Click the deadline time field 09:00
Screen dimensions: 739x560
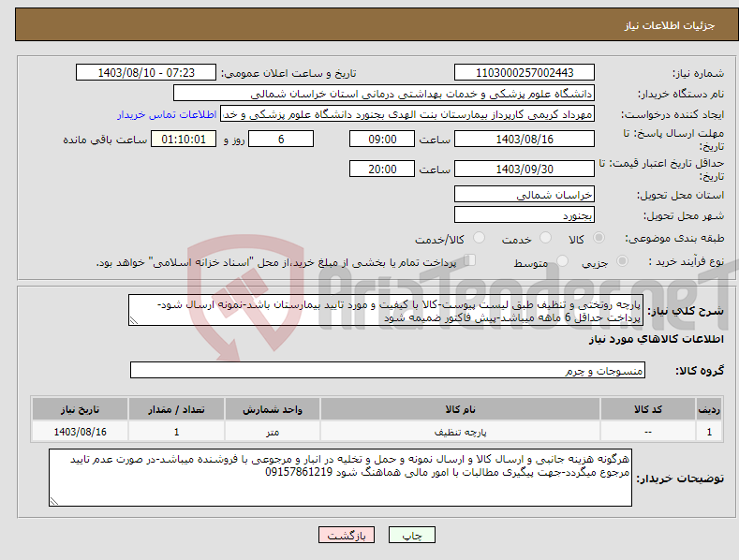click(382, 139)
